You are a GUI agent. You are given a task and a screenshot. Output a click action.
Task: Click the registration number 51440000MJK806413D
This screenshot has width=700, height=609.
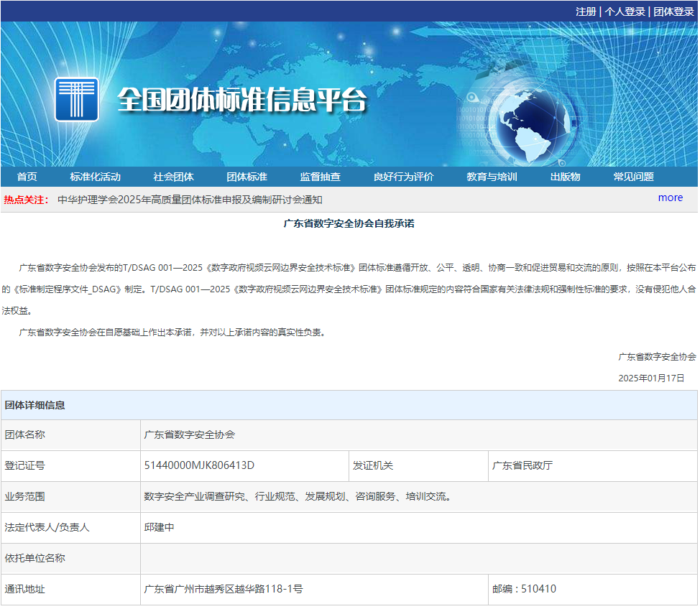(199, 466)
